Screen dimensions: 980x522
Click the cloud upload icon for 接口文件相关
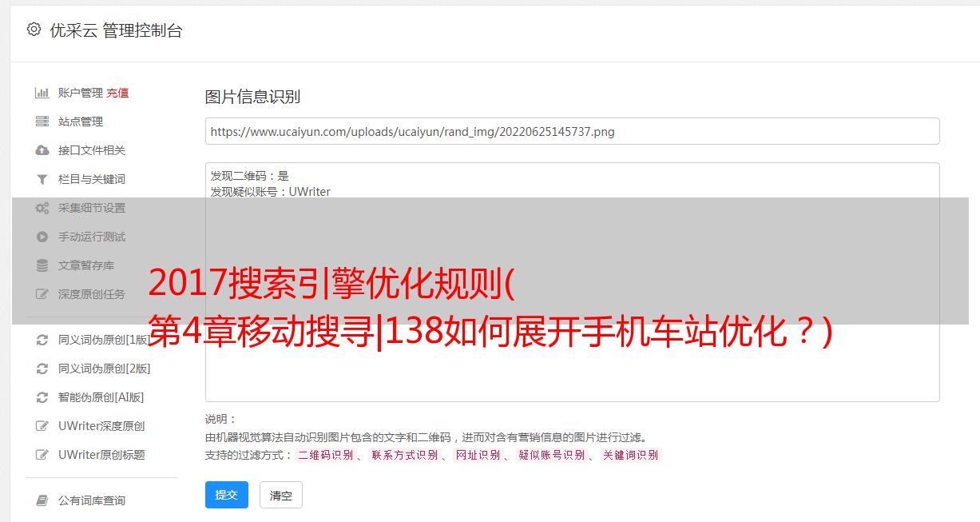[42, 150]
